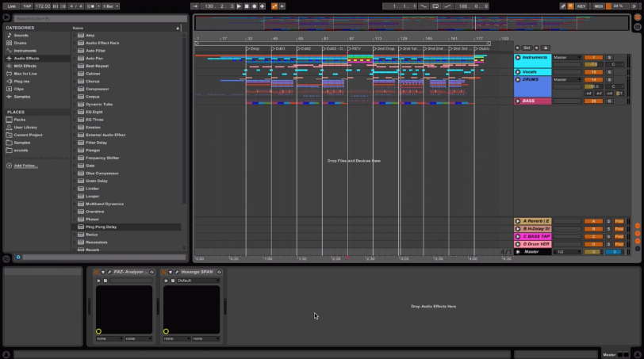The width and height of the screenshot is (644, 359).
Task: Toggle Post button on A Reverb return
Action: coord(619,221)
